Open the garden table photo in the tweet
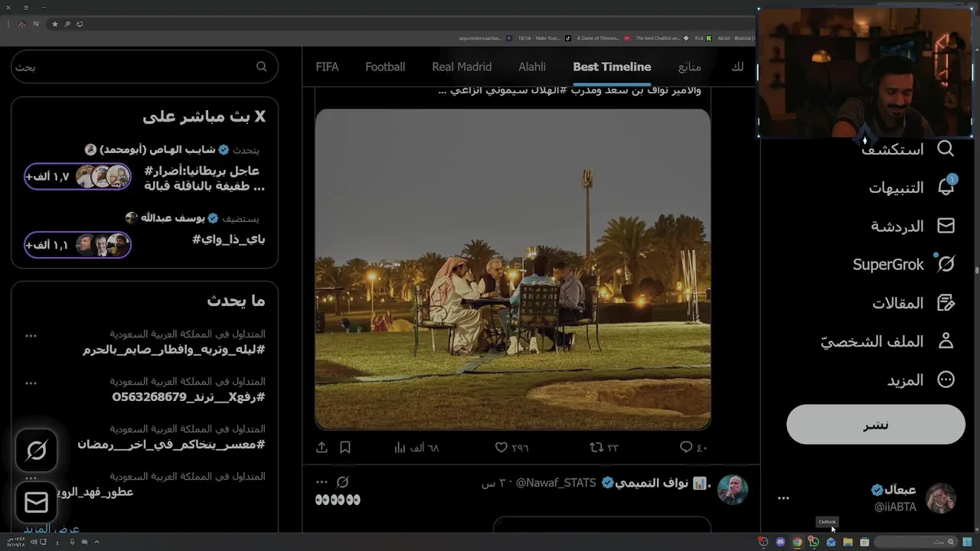 [x=513, y=269]
